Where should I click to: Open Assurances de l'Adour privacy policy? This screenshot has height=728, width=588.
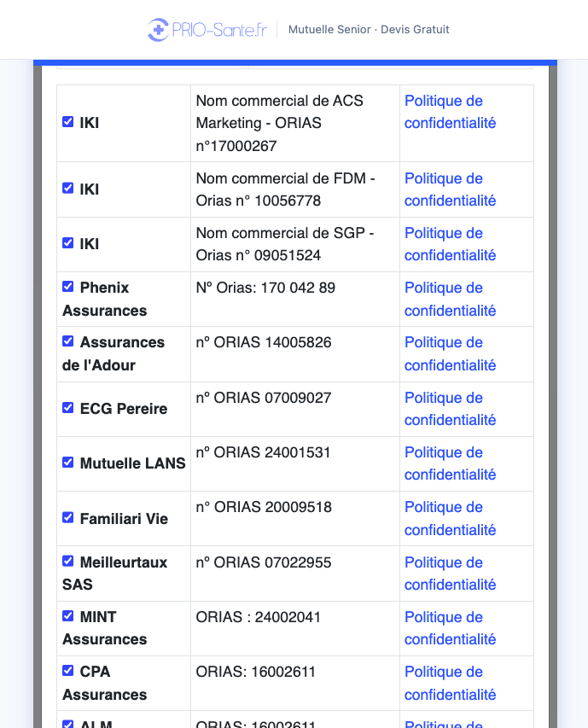450,354
